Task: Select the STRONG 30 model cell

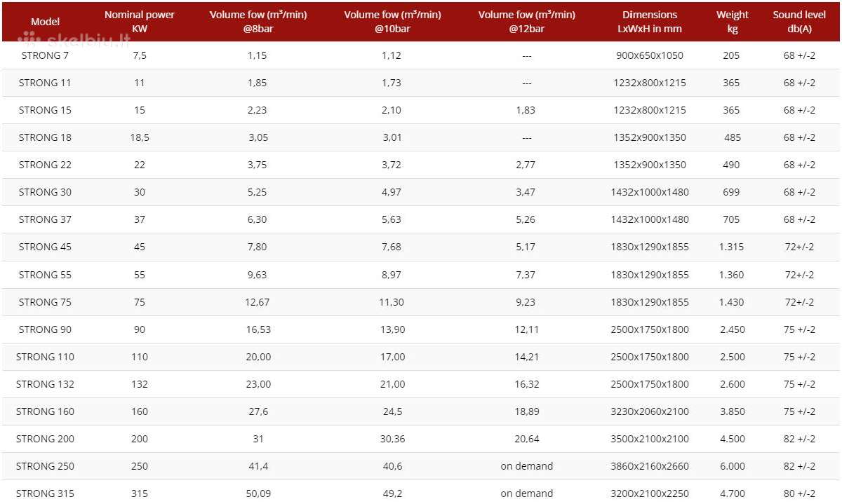Action: point(45,192)
